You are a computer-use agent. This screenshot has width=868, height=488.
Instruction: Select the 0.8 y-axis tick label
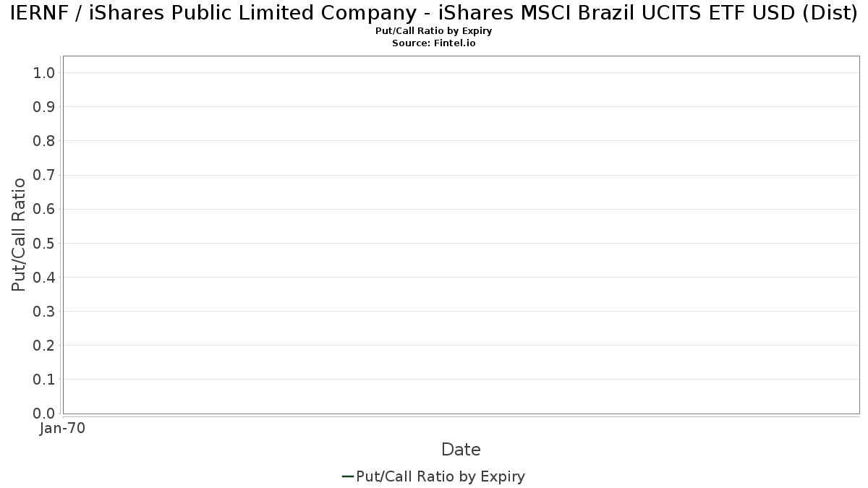pyautogui.click(x=44, y=141)
